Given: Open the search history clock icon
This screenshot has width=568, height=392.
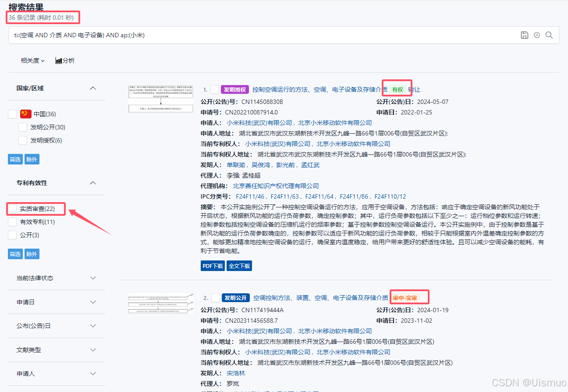Looking at the screenshot, I should pyautogui.click(x=536, y=35).
